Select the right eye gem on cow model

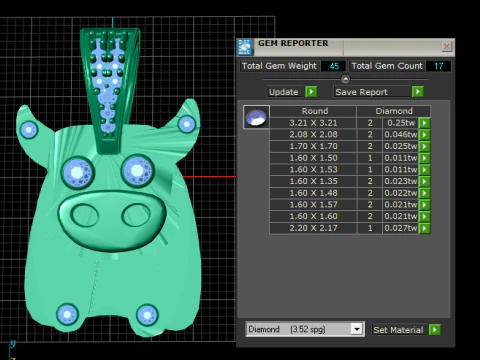pos(137,171)
